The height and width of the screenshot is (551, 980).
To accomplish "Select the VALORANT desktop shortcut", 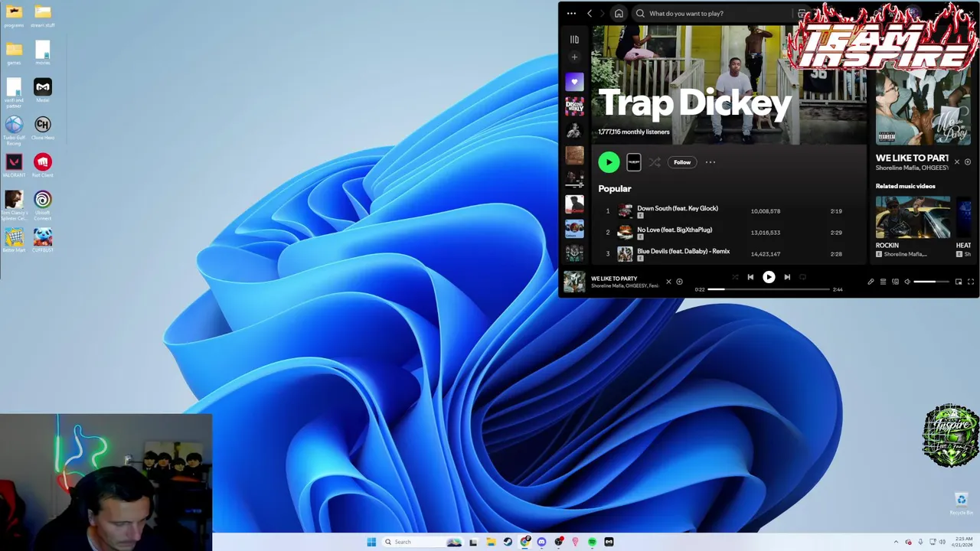I will [14, 165].
